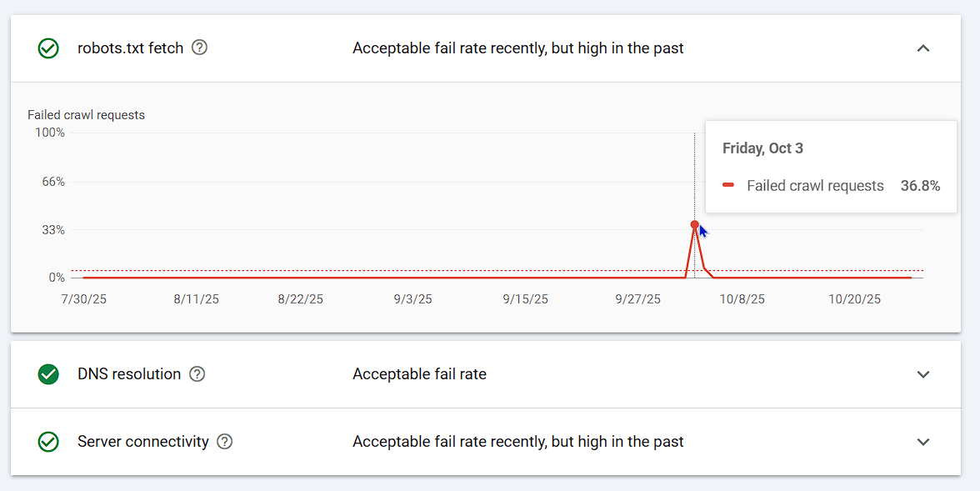Click the red legend marker in tooltip
The height and width of the screenshot is (491, 980).
click(728, 185)
